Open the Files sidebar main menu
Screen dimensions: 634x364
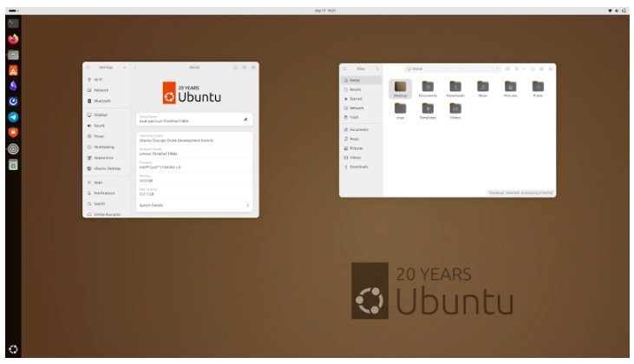point(376,68)
